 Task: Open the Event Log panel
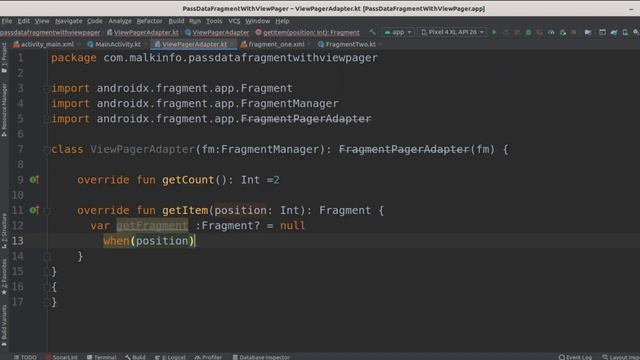(x=575, y=357)
